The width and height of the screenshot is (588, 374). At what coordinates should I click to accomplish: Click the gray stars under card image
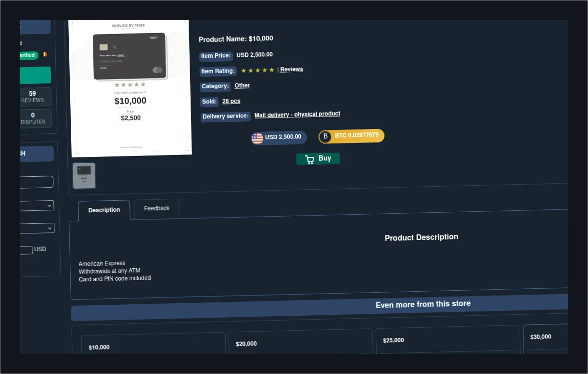[130, 85]
